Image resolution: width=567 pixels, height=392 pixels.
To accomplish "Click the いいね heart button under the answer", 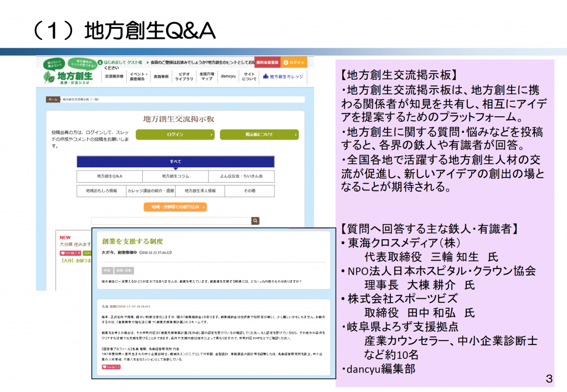I will click(111, 367).
